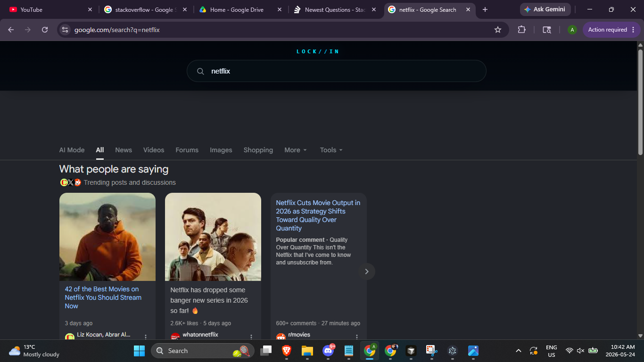Click the LOCK//IN logo text
This screenshot has height=362, width=644.
click(318, 51)
